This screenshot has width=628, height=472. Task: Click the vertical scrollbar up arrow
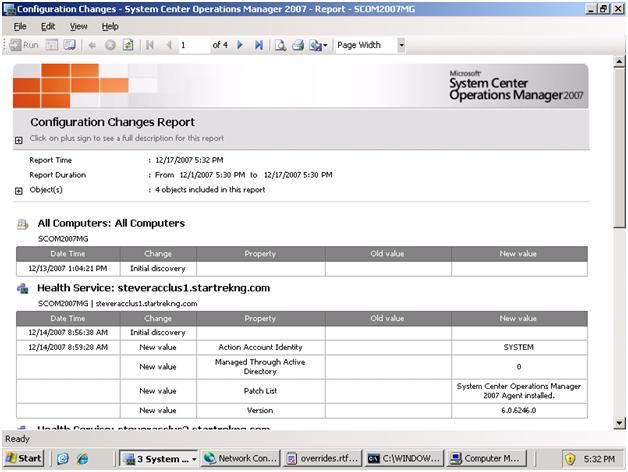619,62
